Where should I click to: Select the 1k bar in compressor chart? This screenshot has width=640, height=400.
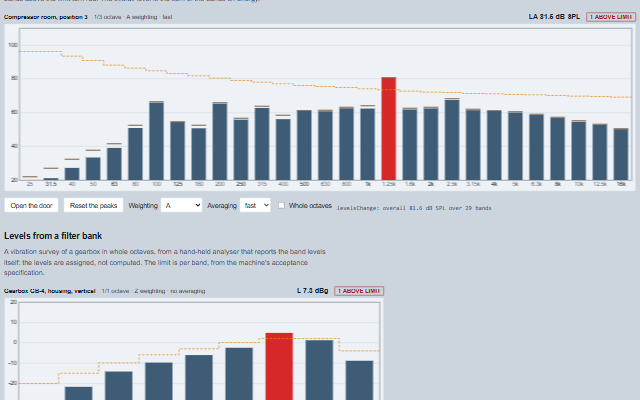[x=367, y=143]
